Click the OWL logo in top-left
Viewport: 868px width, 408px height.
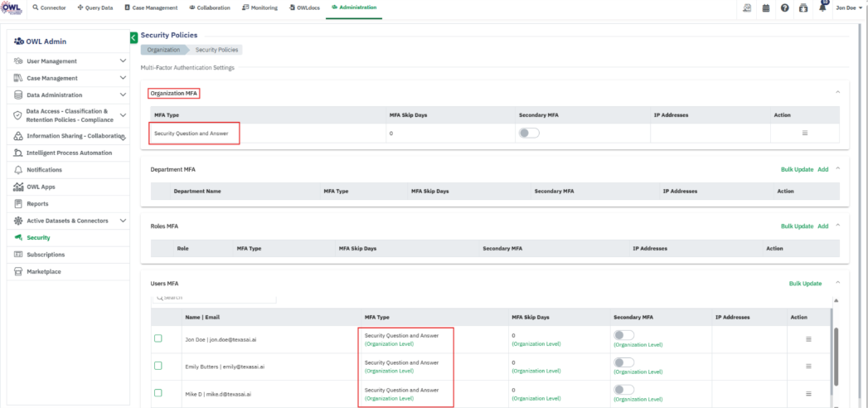[12, 7]
